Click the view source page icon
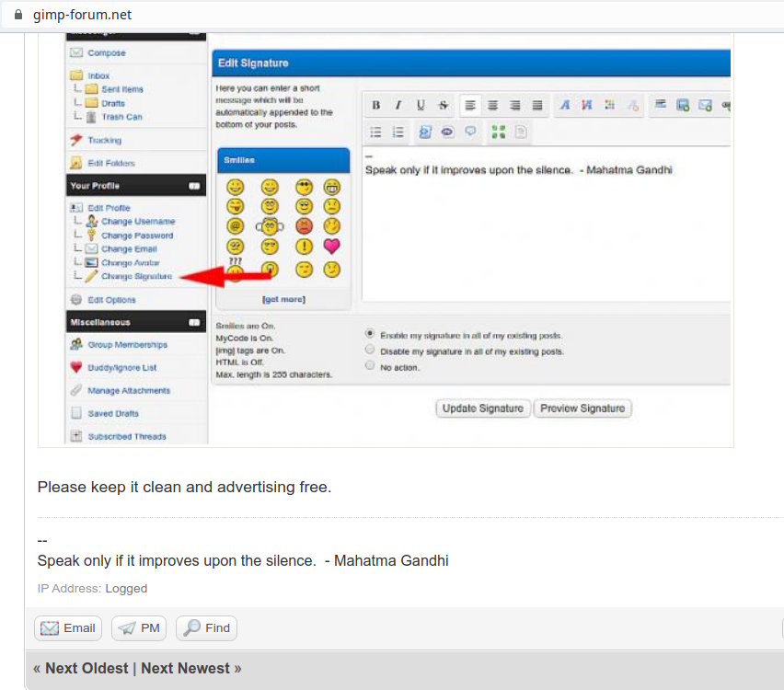This screenshot has width=784, height=690. [521, 132]
